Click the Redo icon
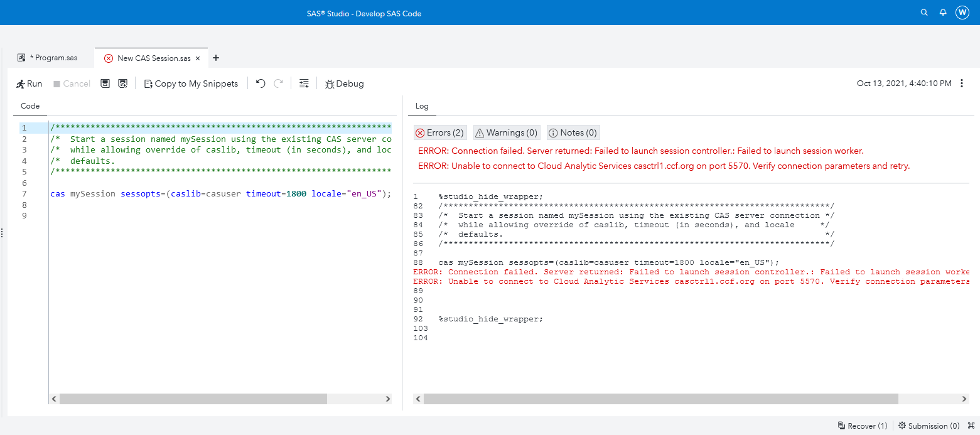Image resolution: width=980 pixels, height=435 pixels. pyautogui.click(x=278, y=83)
